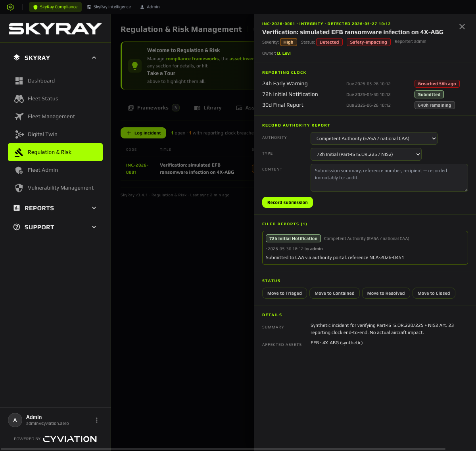Viewport: 476px width, 451px height.
Task: Click the Log incident button
Action: pyautogui.click(x=143, y=133)
